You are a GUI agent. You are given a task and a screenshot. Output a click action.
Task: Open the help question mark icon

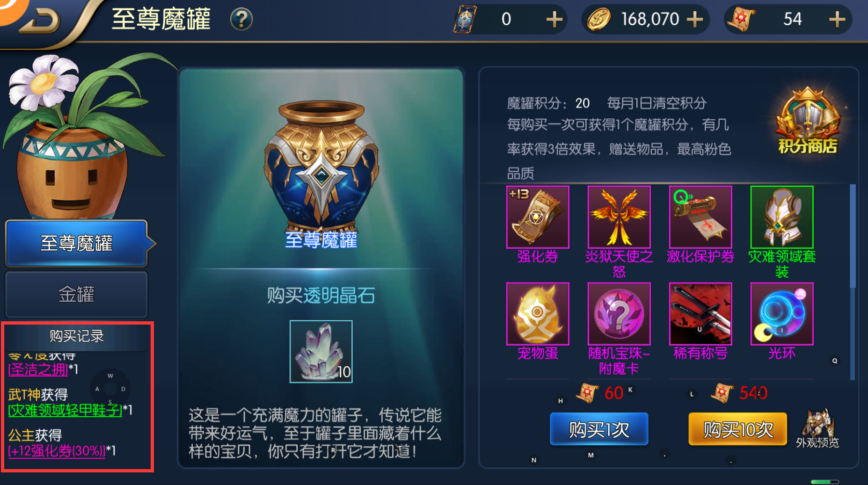pos(241,20)
